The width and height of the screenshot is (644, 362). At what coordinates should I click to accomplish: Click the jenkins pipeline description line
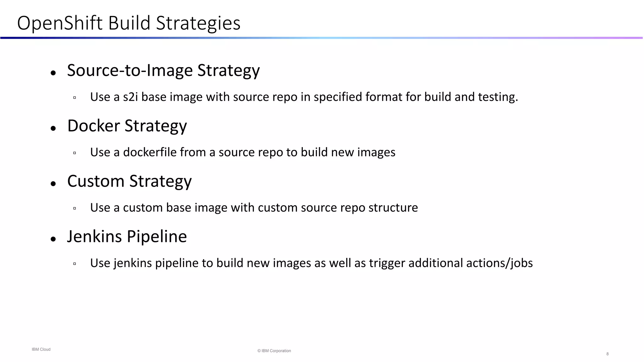[x=311, y=263]
